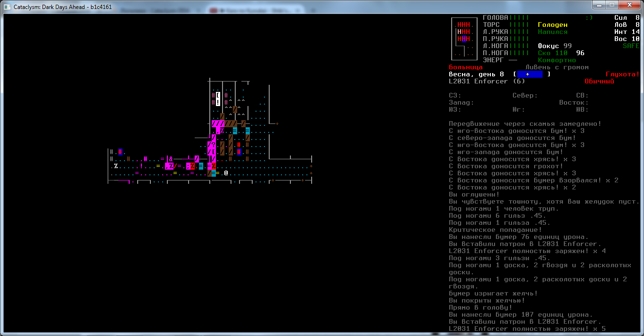644x336 pixels.
Task: Click the Север: compass label
Action: (525, 95)
